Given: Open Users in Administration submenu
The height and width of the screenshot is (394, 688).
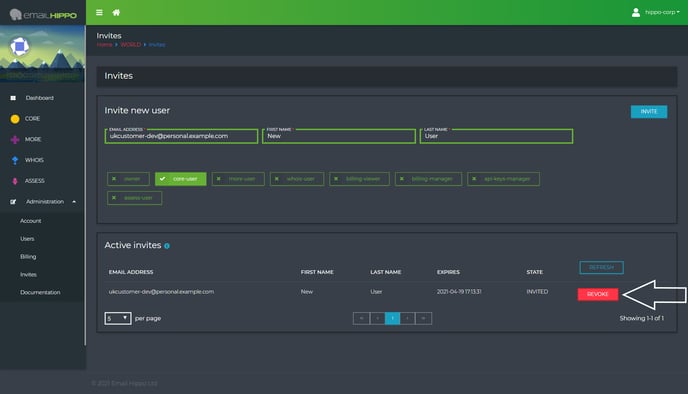Looking at the screenshot, I should pyautogui.click(x=27, y=239).
